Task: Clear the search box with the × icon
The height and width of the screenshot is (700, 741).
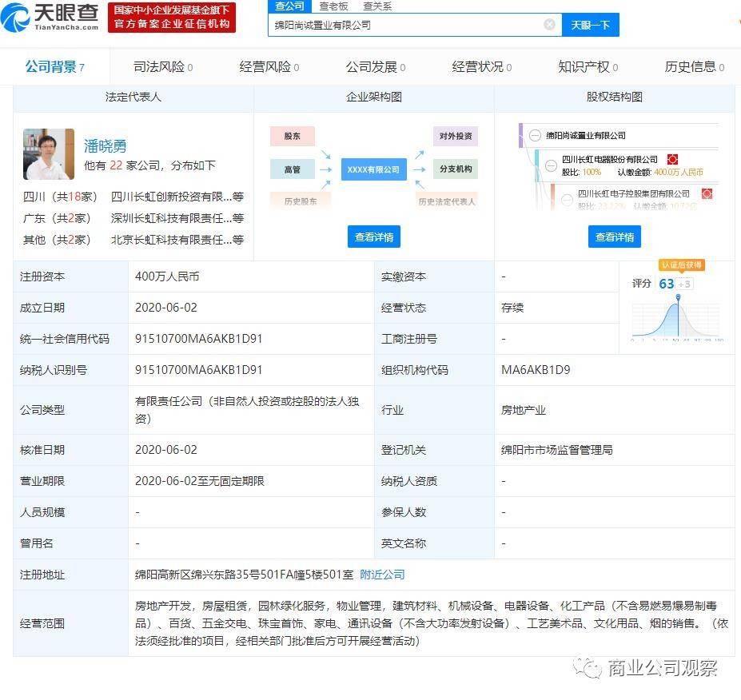Action: [x=549, y=24]
